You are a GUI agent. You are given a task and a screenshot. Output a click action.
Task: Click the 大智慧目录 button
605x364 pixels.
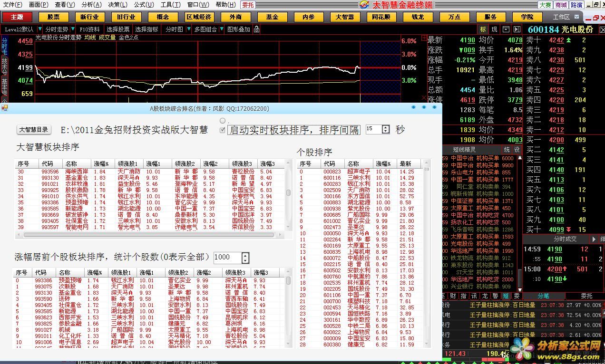[33, 130]
